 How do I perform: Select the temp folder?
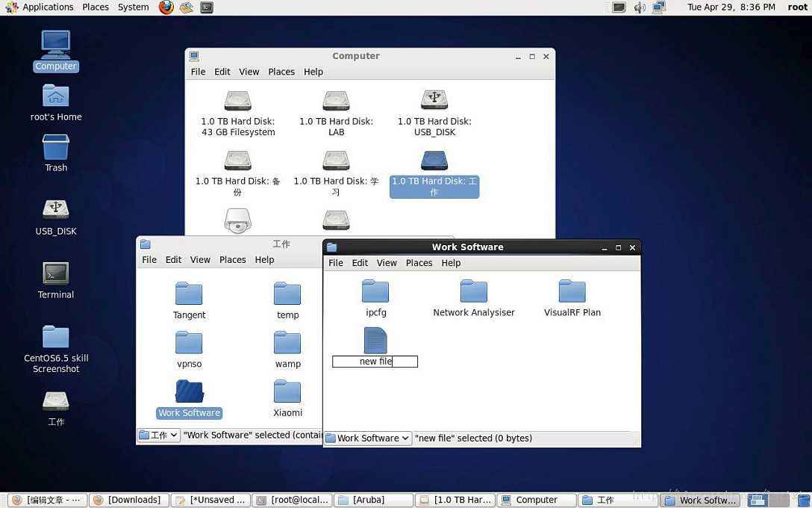[287, 300]
